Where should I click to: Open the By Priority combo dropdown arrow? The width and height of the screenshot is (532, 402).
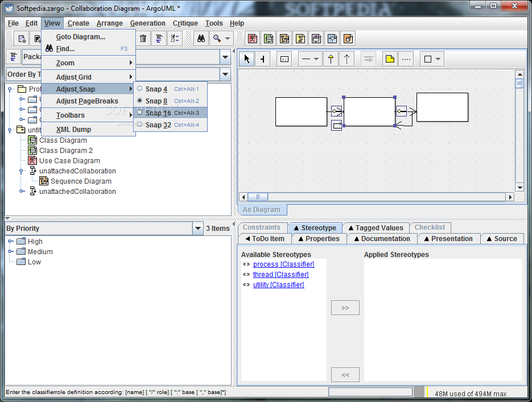pyautogui.click(x=198, y=228)
